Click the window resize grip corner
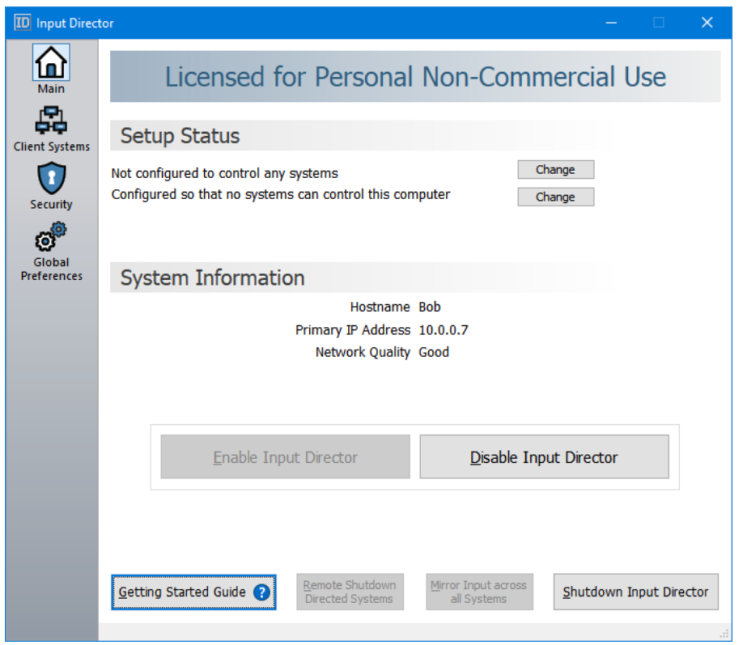Image resolution: width=743 pixels, height=645 pixels. [x=724, y=634]
